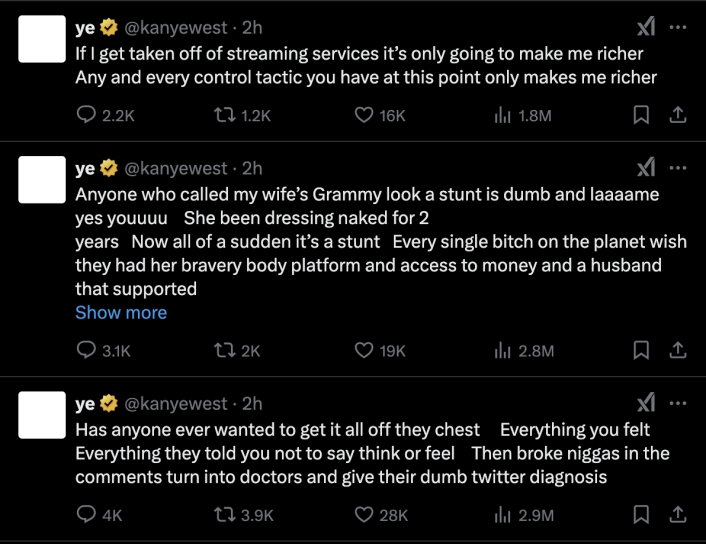The height and width of the screenshot is (544, 706).
Task: Like the tweet with 28K likes
Action: pyautogui.click(x=365, y=515)
